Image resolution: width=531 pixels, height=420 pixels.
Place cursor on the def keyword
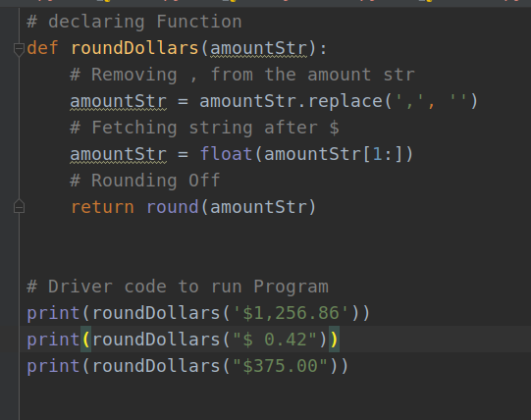click(x=42, y=48)
